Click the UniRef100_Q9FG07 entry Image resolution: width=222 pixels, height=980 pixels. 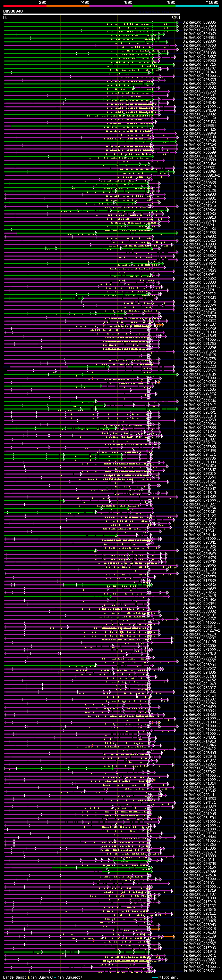[199, 95]
